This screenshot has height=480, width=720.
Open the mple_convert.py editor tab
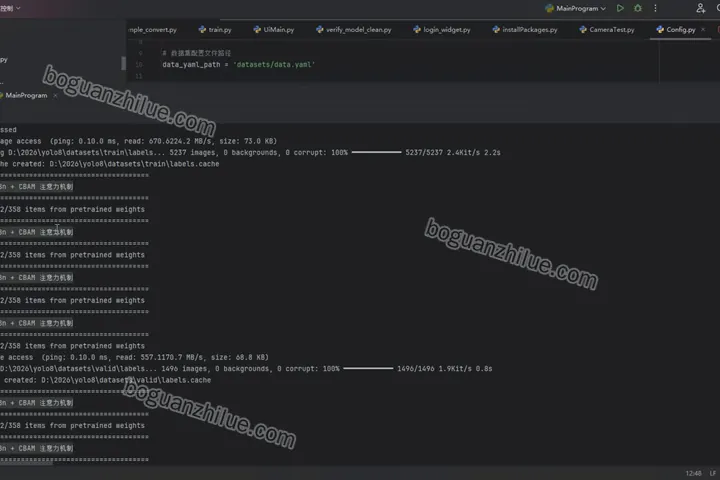(x=152, y=29)
